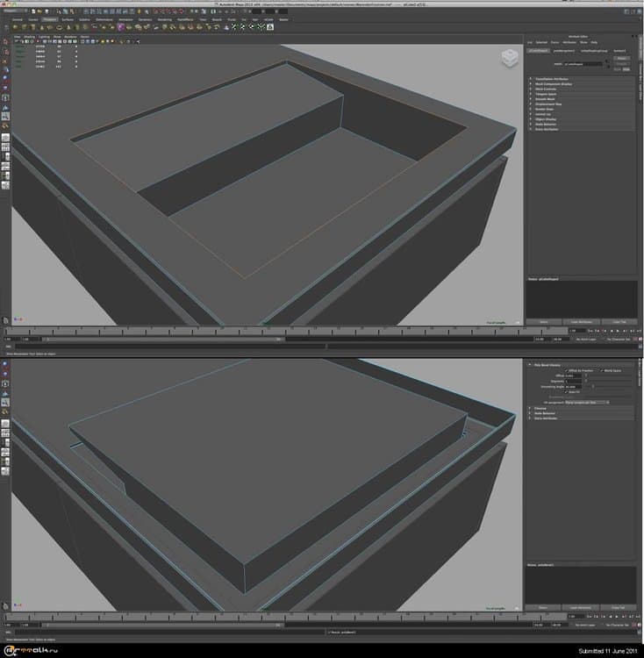Screen dimensions: 644x658
Task: Open the UV assignment dropdown
Action: click(586, 402)
